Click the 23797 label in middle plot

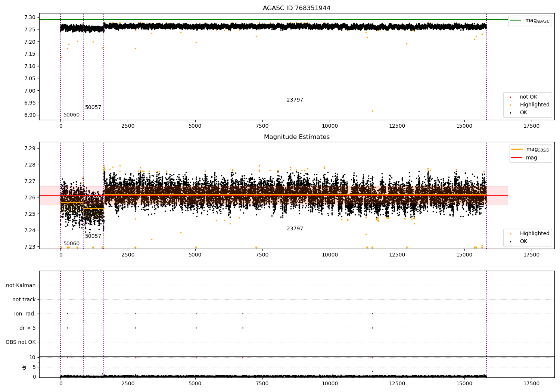pos(295,229)
